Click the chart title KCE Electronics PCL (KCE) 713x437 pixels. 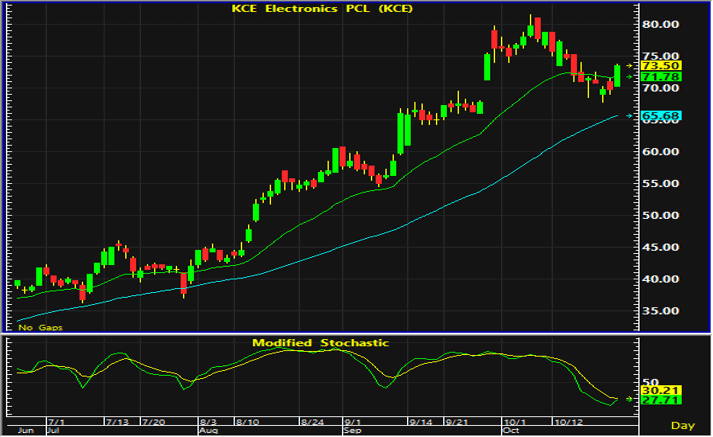pyautogui.click(x=322, y=9)
